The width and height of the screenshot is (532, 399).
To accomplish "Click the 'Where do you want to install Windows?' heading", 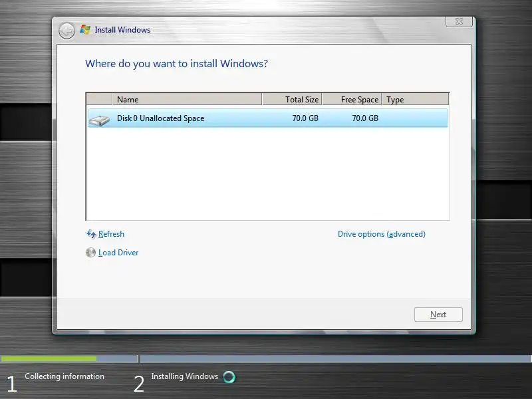I will pos(176,64).
